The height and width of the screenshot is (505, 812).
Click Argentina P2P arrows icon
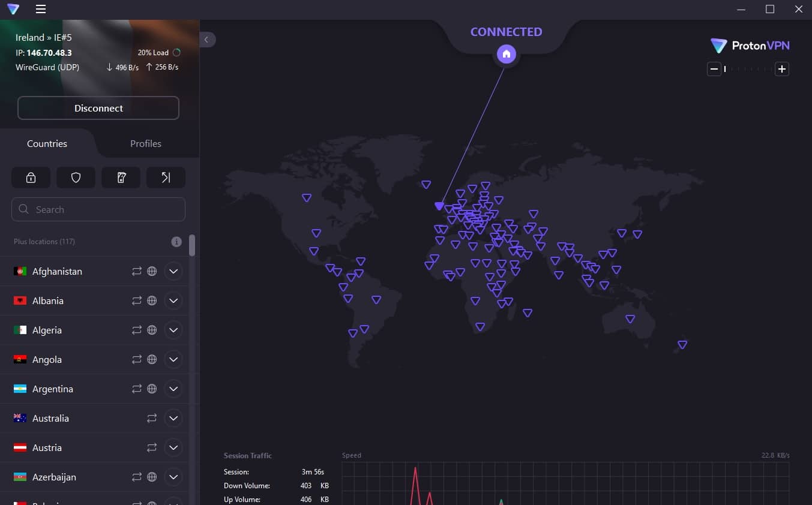click(x=137, y=389)
